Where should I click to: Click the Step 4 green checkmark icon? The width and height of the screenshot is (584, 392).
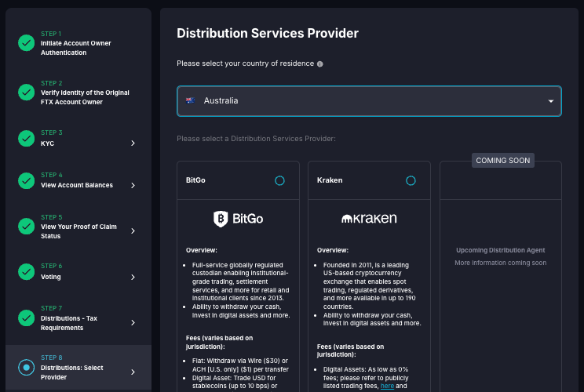pos(27,181)
